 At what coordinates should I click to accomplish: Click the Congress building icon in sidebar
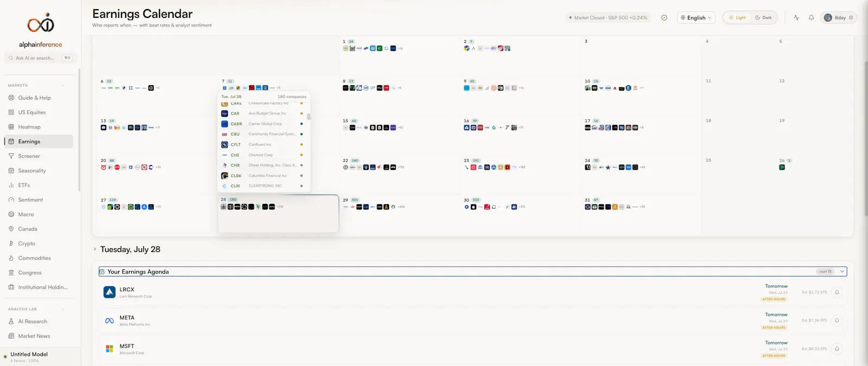(11, 273)
